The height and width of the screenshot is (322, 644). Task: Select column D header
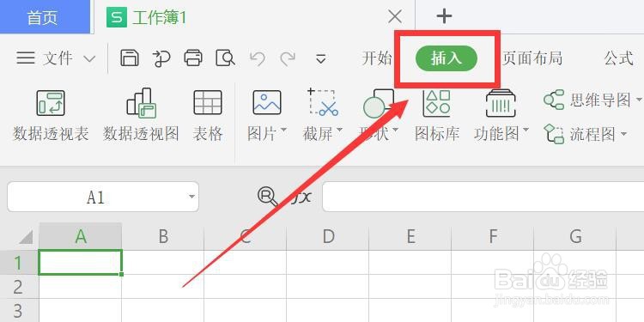[328, 236]
